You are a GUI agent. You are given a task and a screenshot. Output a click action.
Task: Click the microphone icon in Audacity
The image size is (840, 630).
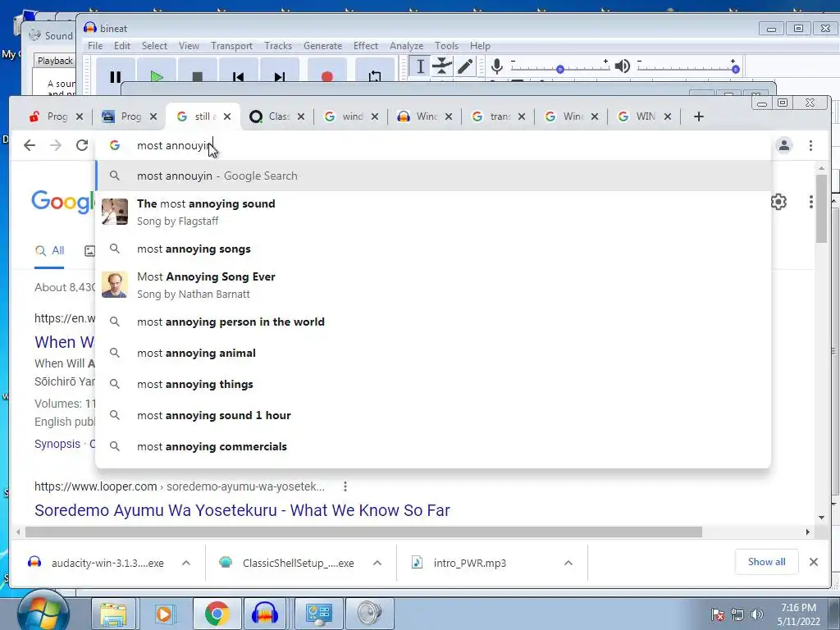click(x=496, y=66)
